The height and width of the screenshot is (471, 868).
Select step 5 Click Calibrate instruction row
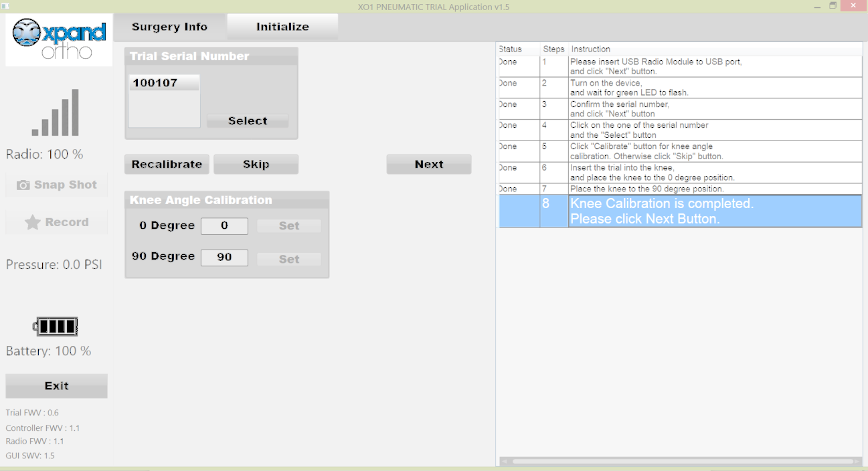[x=680, y=151]
